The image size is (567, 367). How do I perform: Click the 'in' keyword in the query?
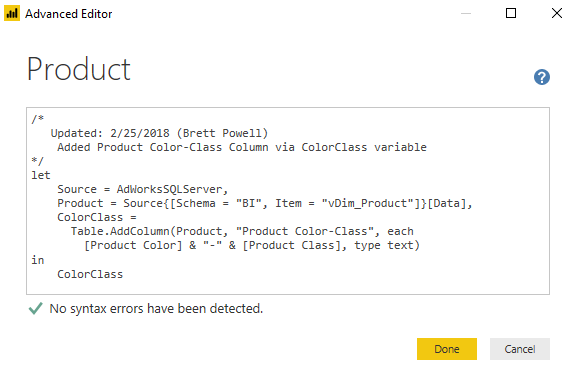point(38,260)
